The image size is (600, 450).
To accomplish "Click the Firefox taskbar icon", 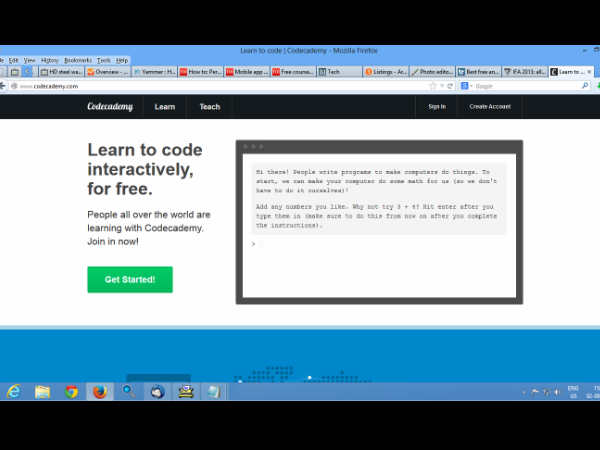I will pos(100,391).
